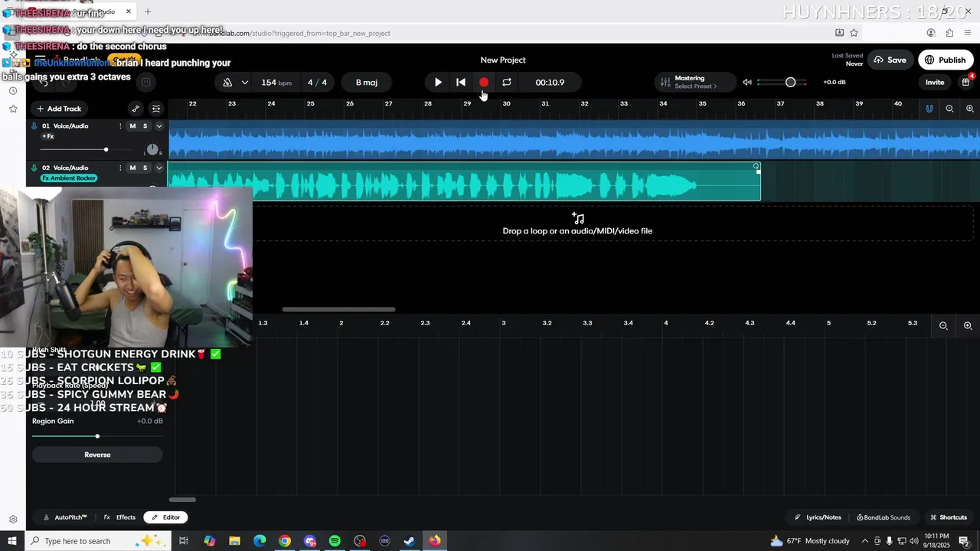Click bar 30 on the timeline ruler
Screen dimensions: 980x551
click(x=506, y=103)
